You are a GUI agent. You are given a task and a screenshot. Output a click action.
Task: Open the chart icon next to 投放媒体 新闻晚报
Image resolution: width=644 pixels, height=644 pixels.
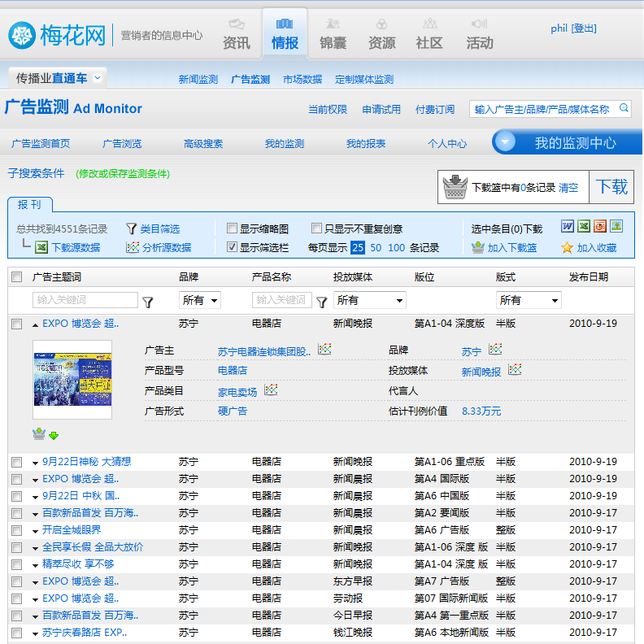(x=515, y=369)
